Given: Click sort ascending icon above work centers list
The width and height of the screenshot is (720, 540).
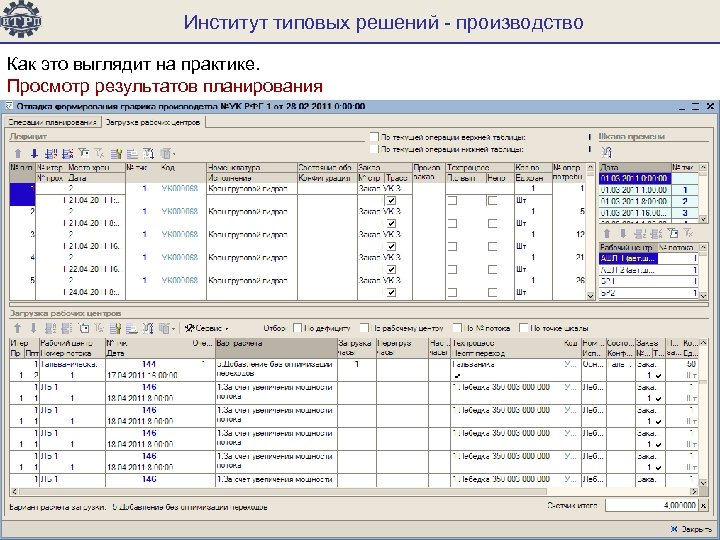Looking at the screenshot, I should 640,233.
